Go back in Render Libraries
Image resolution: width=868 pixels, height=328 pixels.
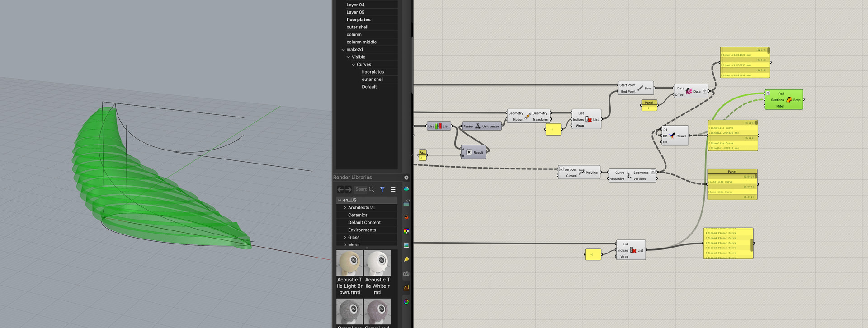pyautogui.click(x=340, y=190)
